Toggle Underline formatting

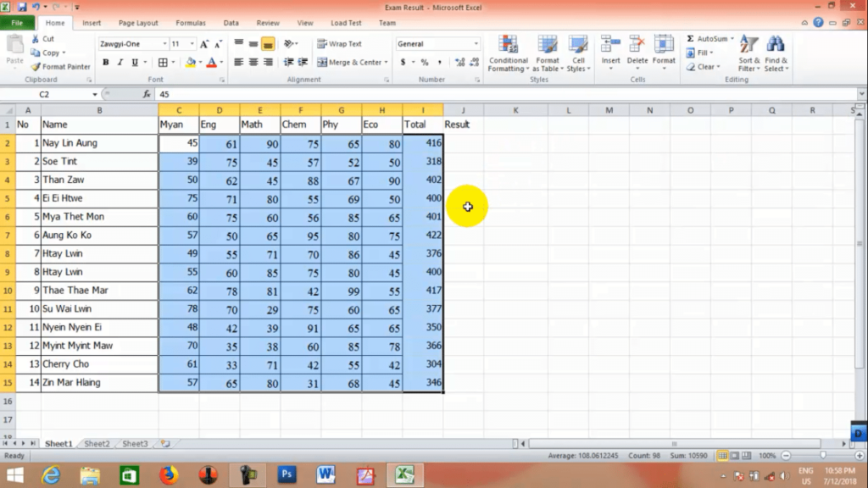pyautogui.click(x=135, y=63)
